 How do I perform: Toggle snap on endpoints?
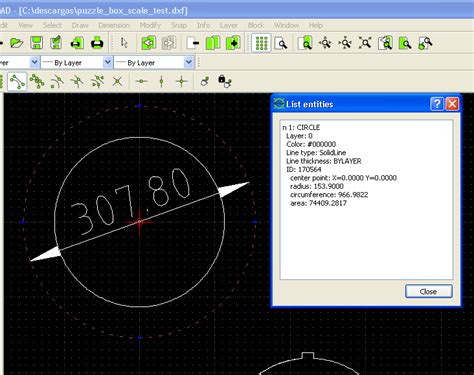click(17, 81)
